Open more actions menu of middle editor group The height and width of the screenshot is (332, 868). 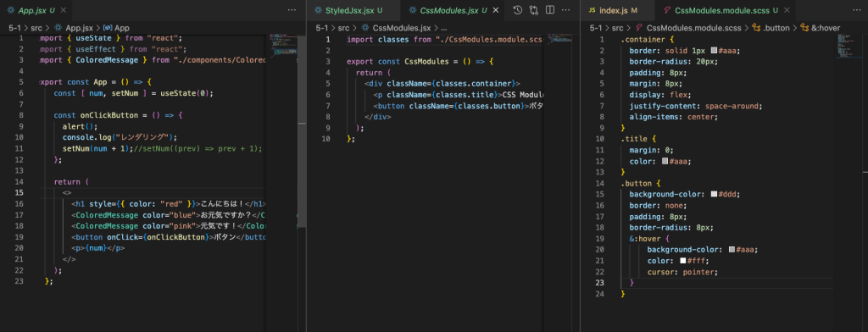click(x=565, y=10)
